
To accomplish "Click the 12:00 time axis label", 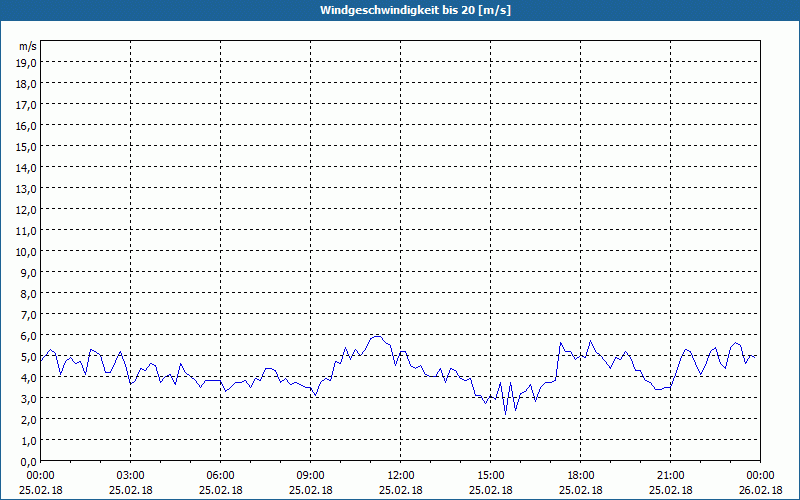I will click(401, 476).
